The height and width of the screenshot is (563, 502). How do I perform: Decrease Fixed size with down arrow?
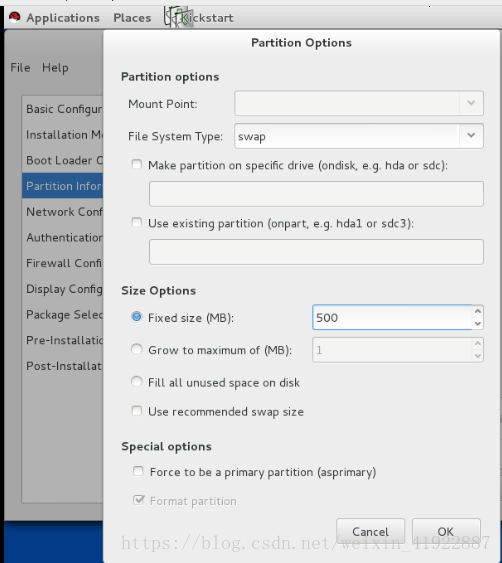point(478,324)
